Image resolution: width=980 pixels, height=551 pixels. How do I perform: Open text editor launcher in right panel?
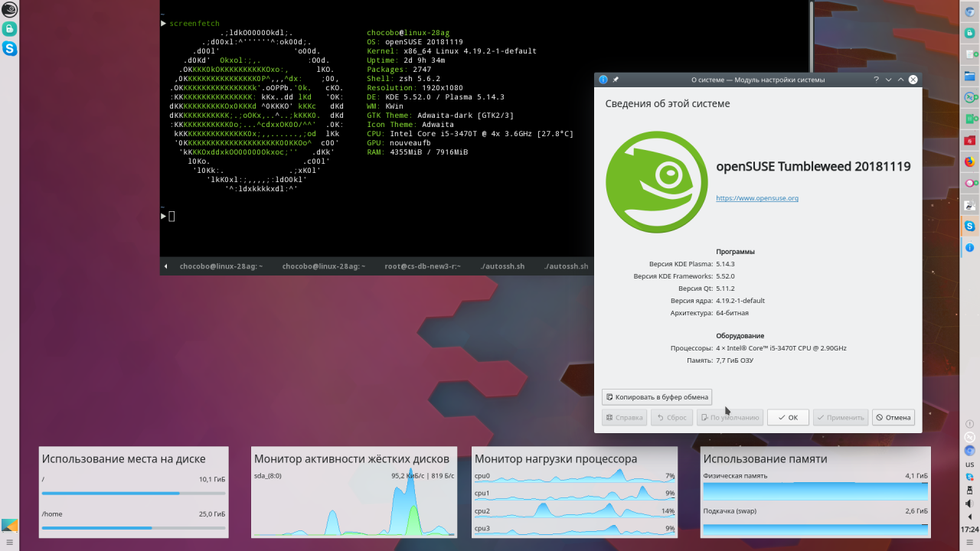[x=969, y=54]
